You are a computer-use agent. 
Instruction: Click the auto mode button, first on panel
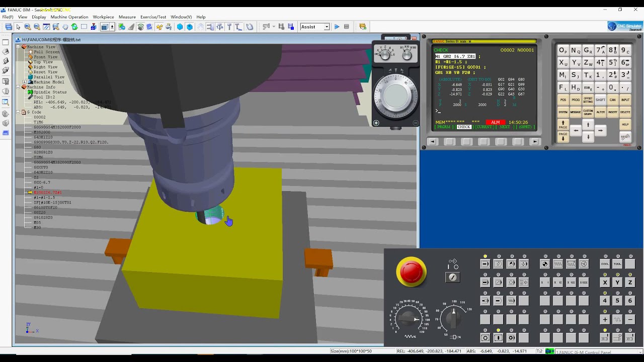485,264
